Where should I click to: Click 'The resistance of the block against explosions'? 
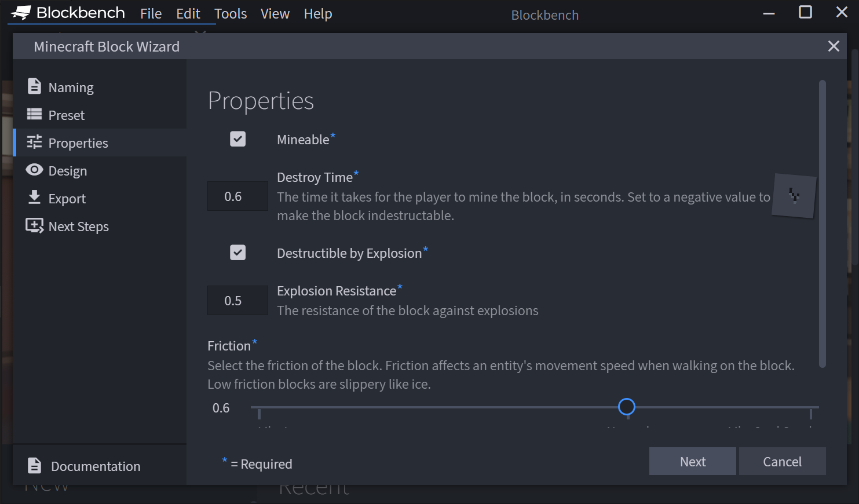[x=408, y=311]
